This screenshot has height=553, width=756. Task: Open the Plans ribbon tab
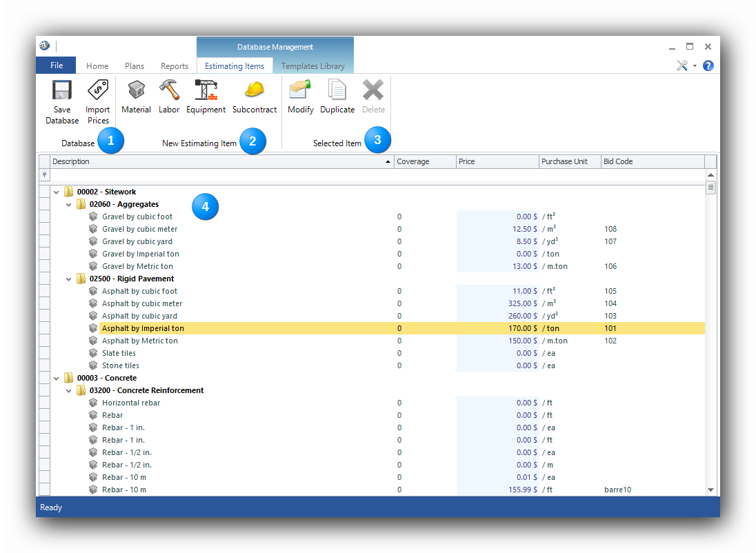click(x=135, y=66)
